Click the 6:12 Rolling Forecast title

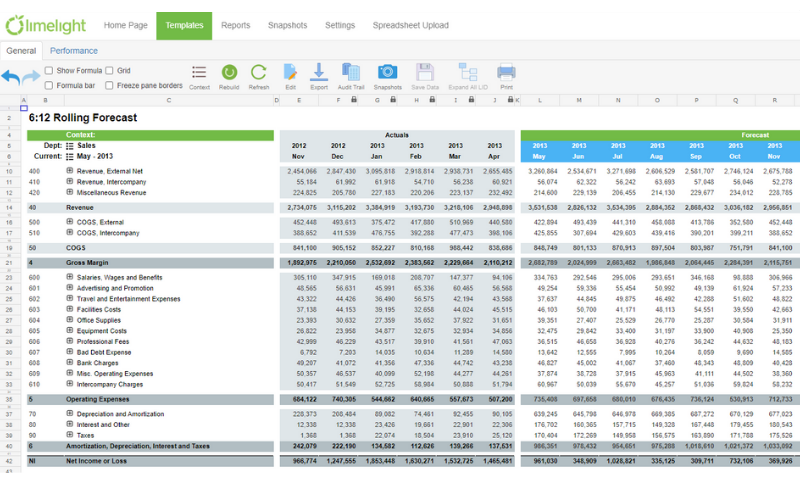(x=83, y=118)
